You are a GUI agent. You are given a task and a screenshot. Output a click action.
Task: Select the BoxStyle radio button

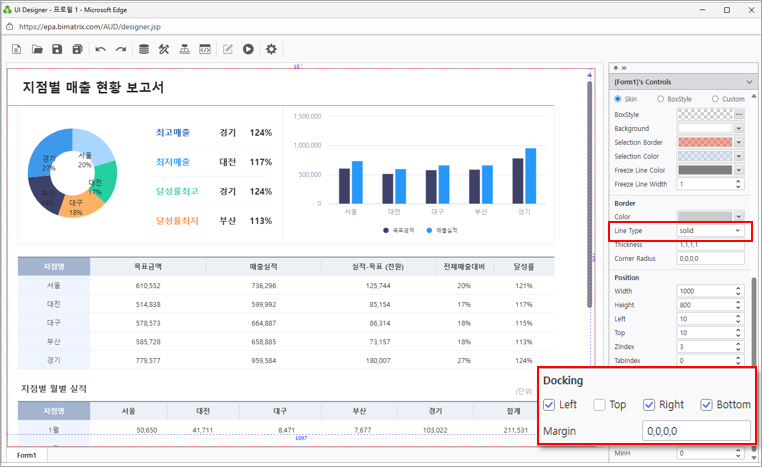661,99
